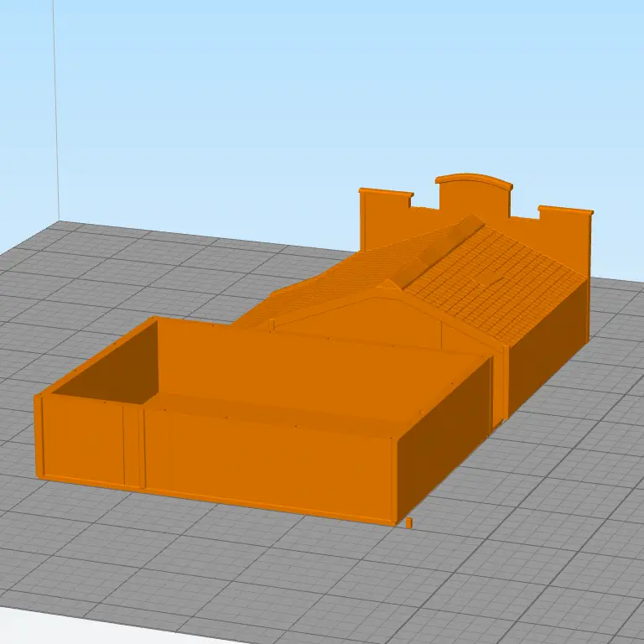The image size is (644, 644).
Task: Click the narrow front panel between seams
Action: [x=133, y=444]
